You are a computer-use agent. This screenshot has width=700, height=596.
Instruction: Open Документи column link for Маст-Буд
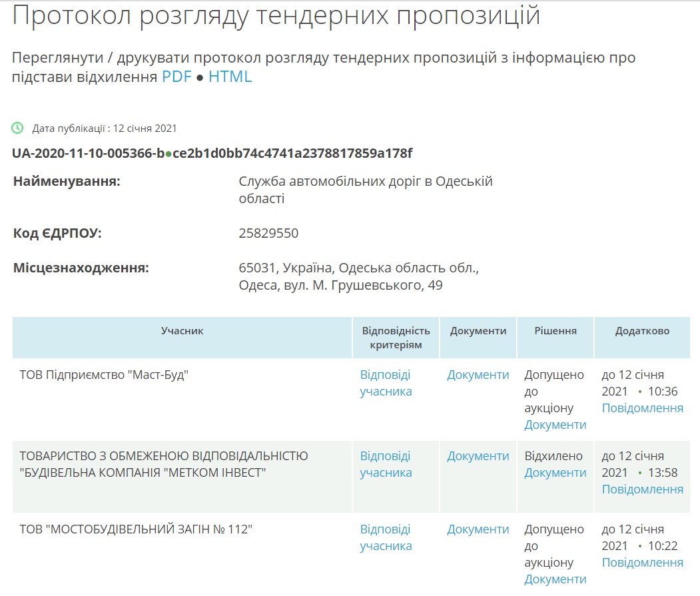pos(478,375)
